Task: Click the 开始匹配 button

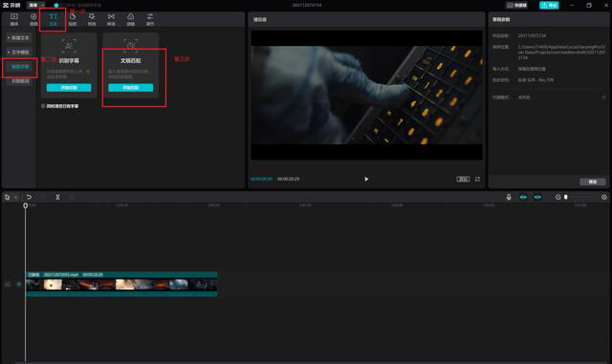Action: click(x=131, y=88)
